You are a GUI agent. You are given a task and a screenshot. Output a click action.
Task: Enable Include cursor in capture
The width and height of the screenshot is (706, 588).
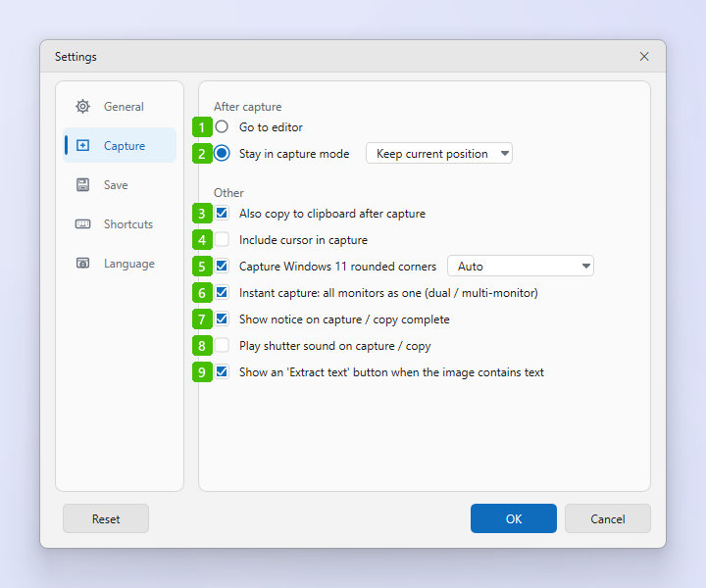(222, 239)
